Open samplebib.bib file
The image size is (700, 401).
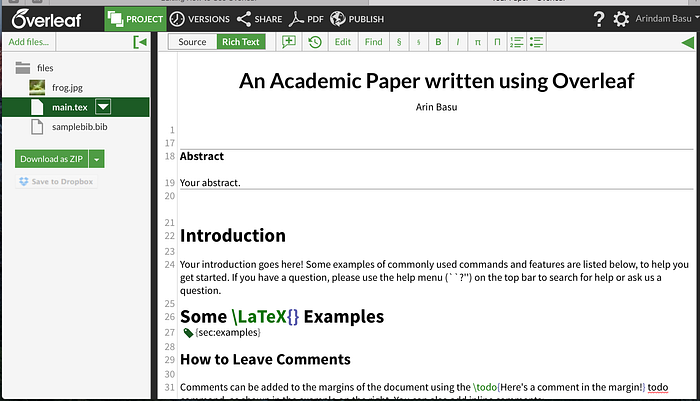79,127
